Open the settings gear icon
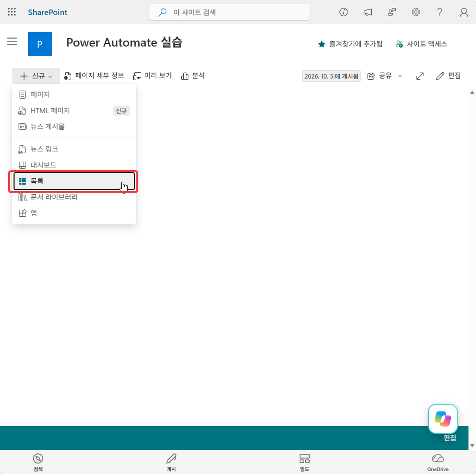Image resolution: width=476 pixels, height=474 pixels. (x=415, y=12)
